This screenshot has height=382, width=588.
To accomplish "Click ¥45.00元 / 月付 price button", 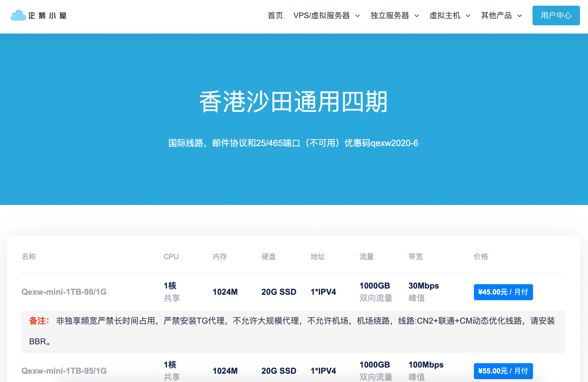I will (503, 292).
